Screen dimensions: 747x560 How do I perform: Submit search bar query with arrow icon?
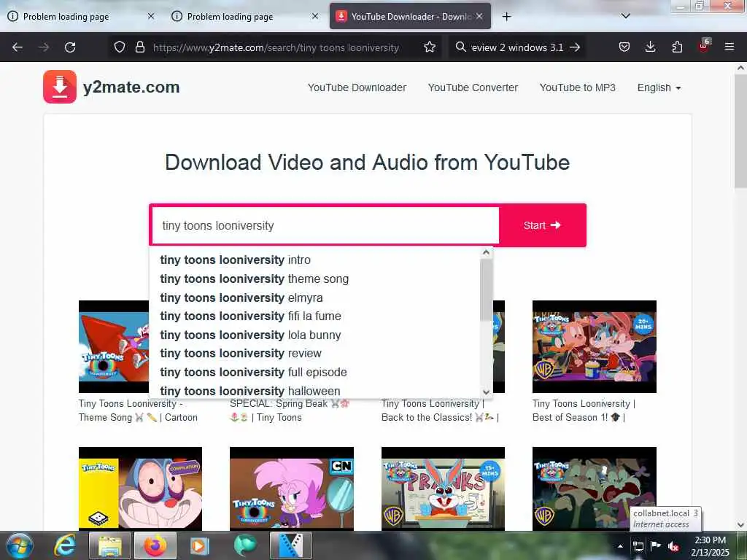click(x=575, y=47)
